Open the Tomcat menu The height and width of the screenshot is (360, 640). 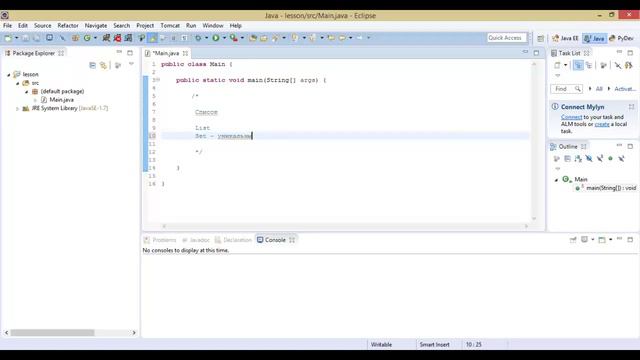point(170,25)
